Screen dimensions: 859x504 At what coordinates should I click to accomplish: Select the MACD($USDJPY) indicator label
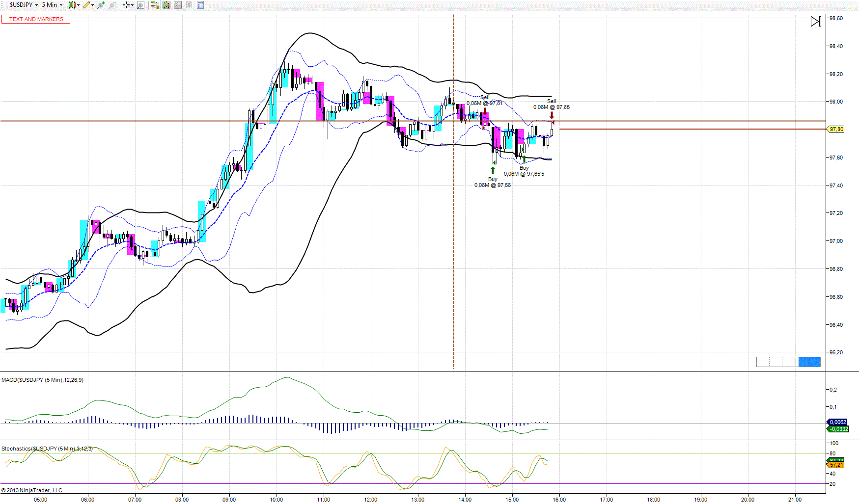pos(42,380)
